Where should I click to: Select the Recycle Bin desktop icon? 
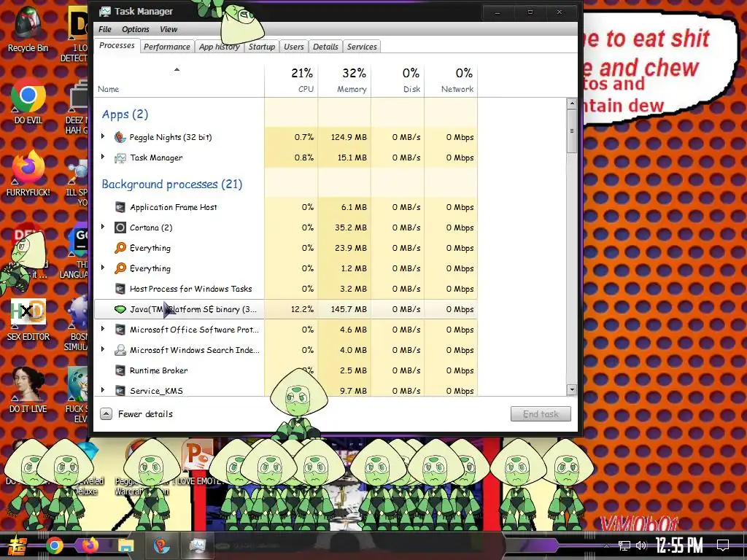(28, 28)
